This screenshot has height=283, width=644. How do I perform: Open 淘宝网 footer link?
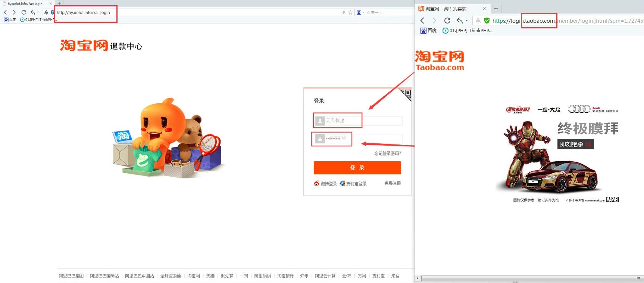(x=194, y=276)
